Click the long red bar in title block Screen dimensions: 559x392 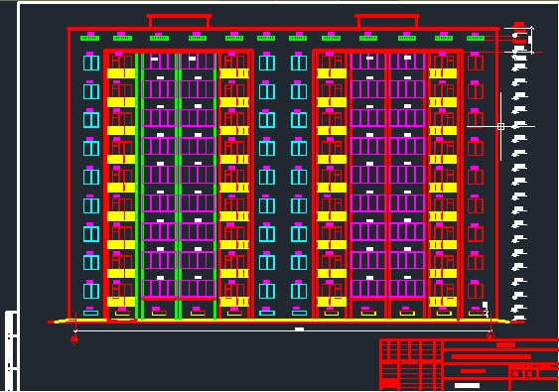click(491, 356)
